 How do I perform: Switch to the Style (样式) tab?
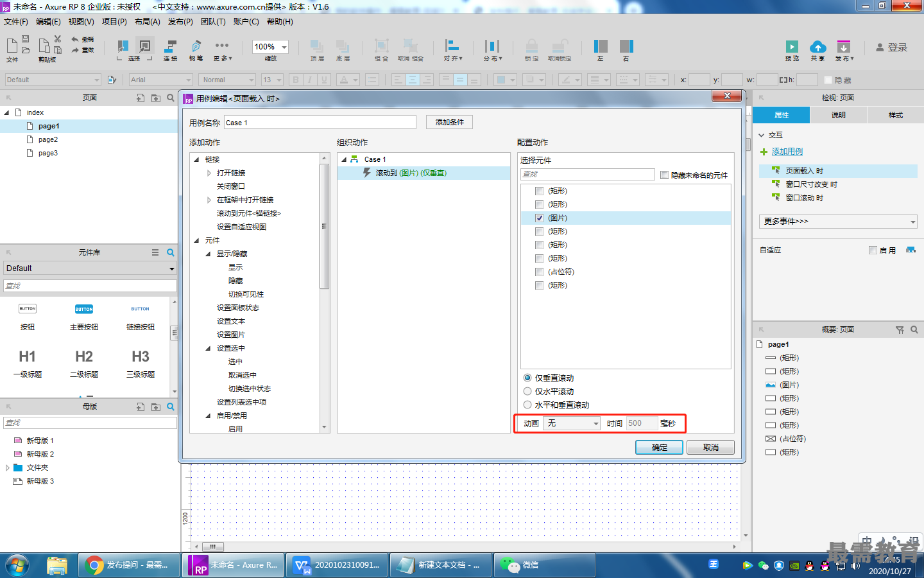click(x=895, y=115)
